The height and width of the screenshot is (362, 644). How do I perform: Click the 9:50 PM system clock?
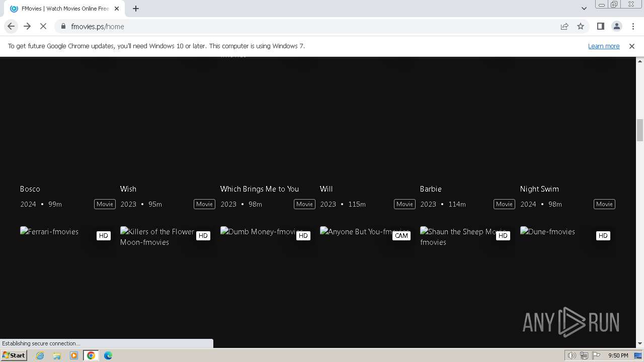[618, 355]
